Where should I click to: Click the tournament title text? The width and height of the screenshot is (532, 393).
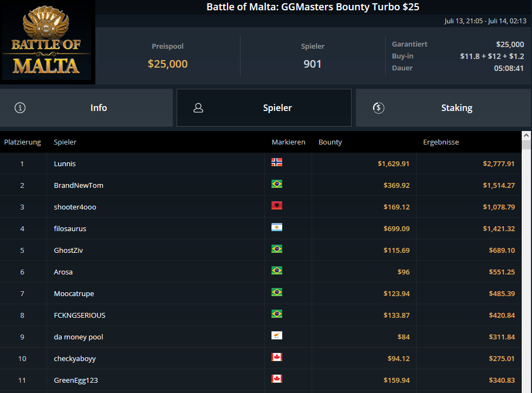(x=313, y=7)
